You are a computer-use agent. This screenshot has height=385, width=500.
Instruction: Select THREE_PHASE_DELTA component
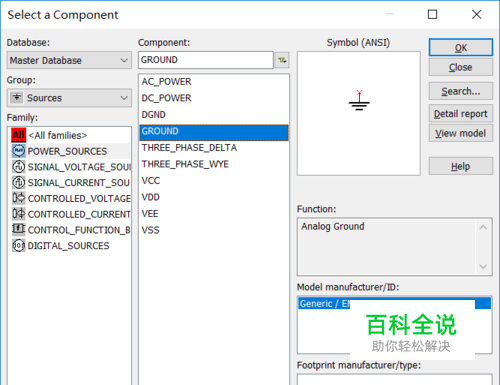[x=214, y=148]
